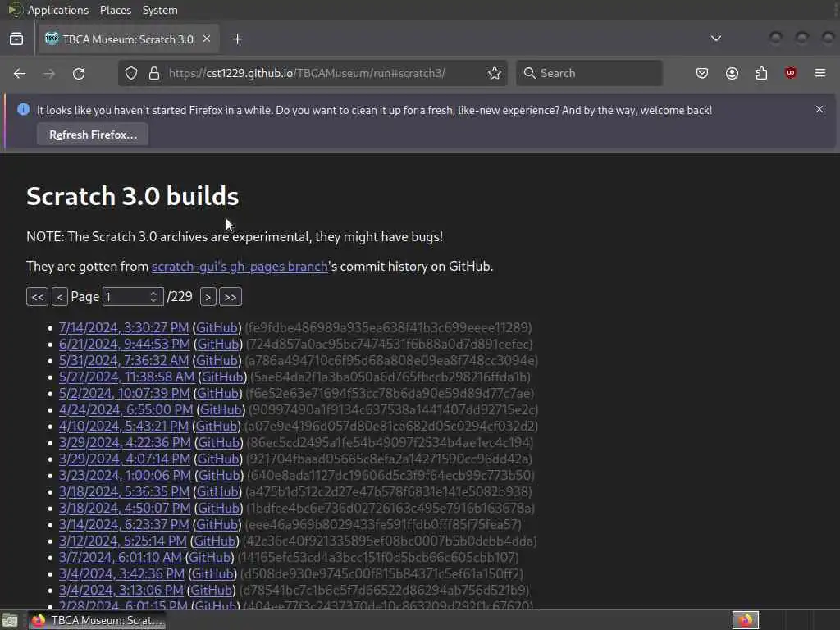The height and width of the screenshot is (630, 840).
Task: Open the Places menu
Action: click(x=115, y=10)
